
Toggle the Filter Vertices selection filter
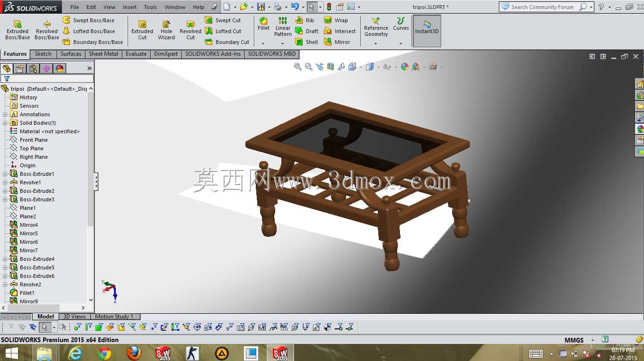(x=78, y=327)
